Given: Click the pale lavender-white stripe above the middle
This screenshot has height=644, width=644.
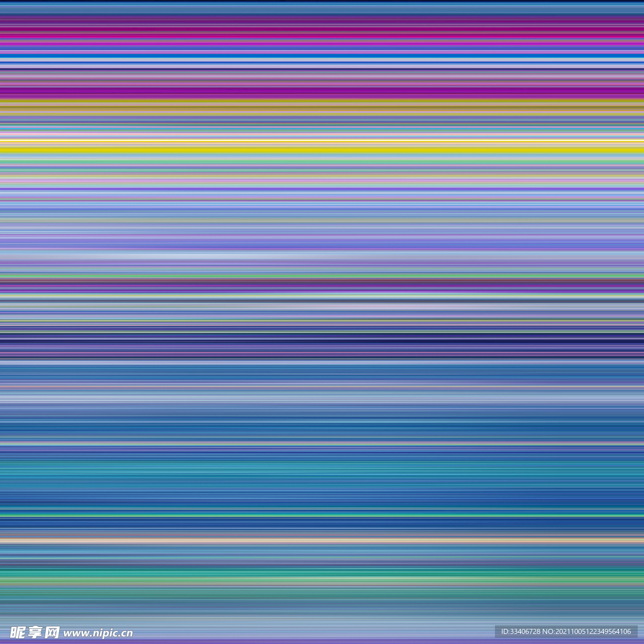Looking at the screenshot, I should coord(322,257).
